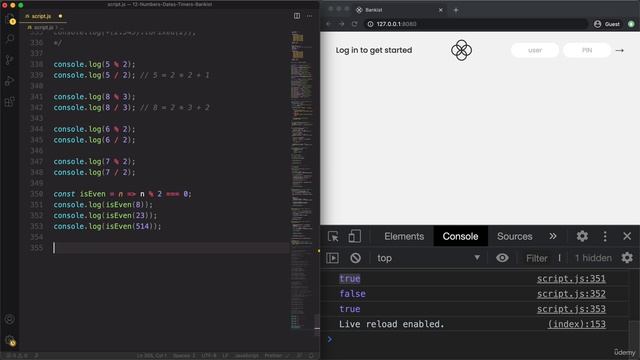Click the VS Code minimap
The height and width of the screenshot is (360, 640).
pyautogui.click(x=301, y=180)
